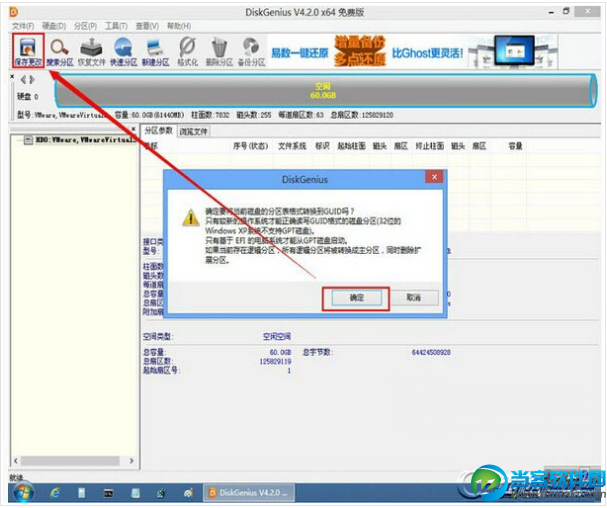This screenshot has height=508, width=607.
Task: Launch Quick Partition (快速分区) tool
Action: tap(123, 52)
